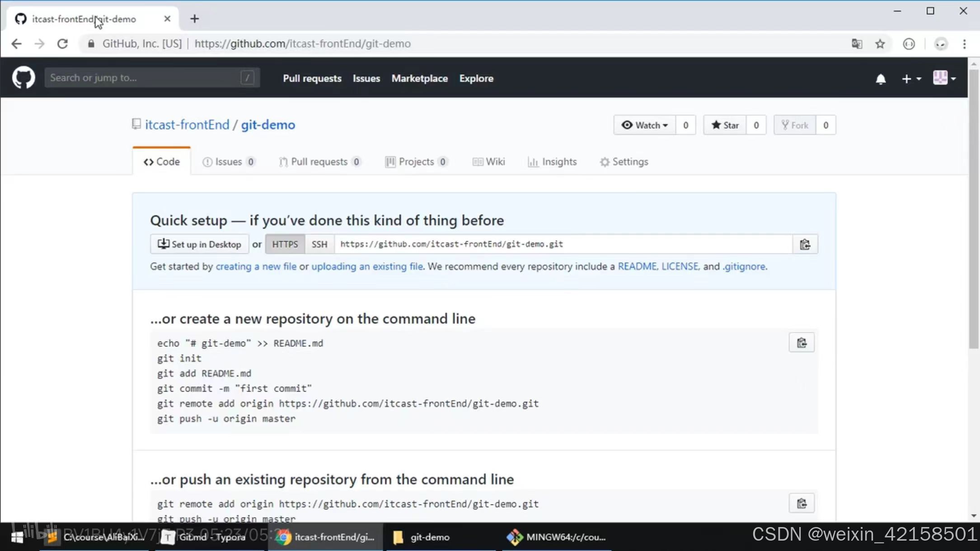The image size is (980, 551).
Task: Open the Insights tab
Action: pos(552,162)
